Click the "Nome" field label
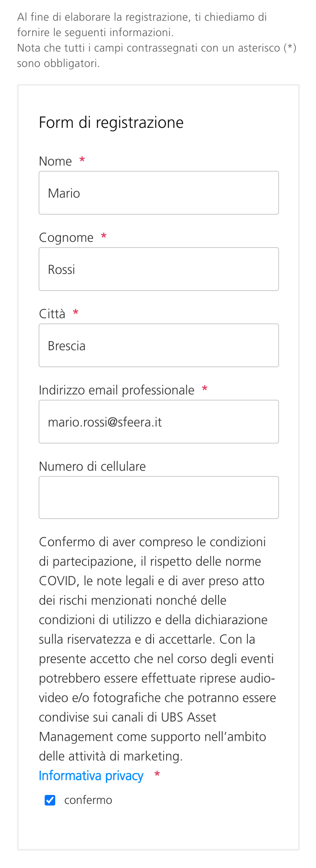This screenshot has height=868, width=316. [55, 161]
